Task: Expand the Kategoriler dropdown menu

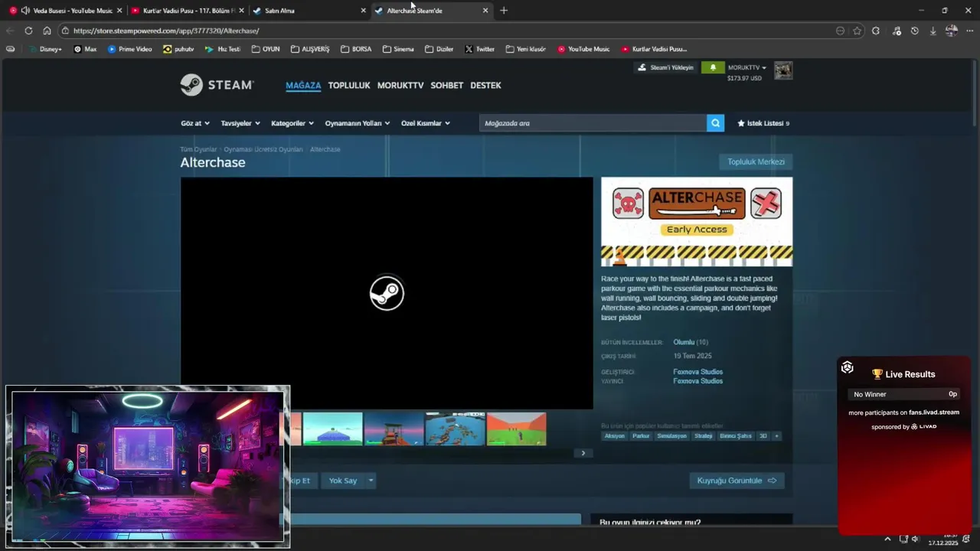Action: click(292, 123)
